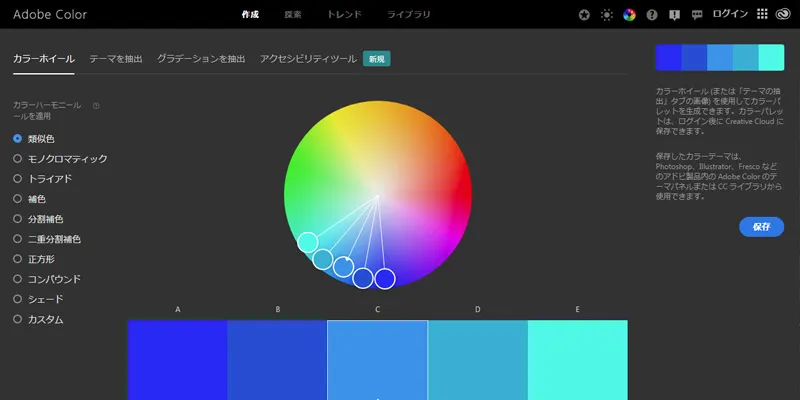Click the star icon in the header

pos(584,16)
